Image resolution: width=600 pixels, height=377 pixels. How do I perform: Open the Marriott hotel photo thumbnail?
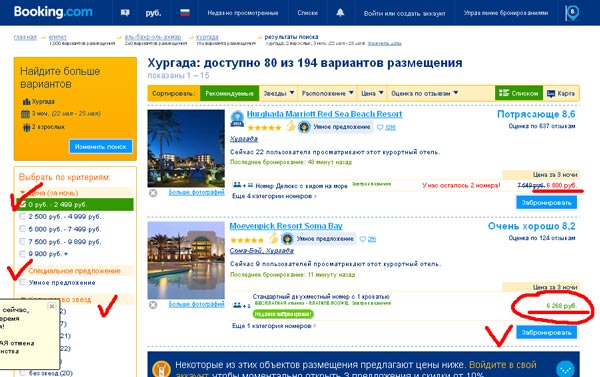186,149
